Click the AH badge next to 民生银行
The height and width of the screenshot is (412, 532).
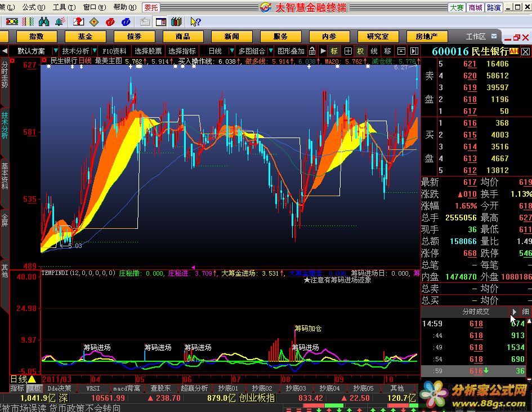tap(513, 51)
